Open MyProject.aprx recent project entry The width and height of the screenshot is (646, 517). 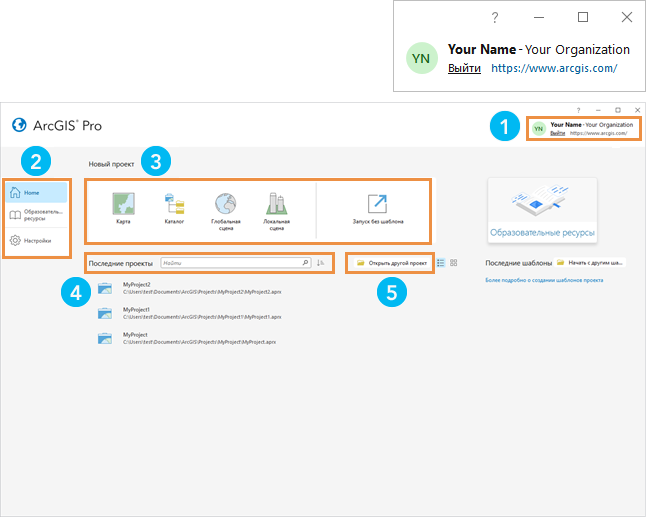pos(187,338)
